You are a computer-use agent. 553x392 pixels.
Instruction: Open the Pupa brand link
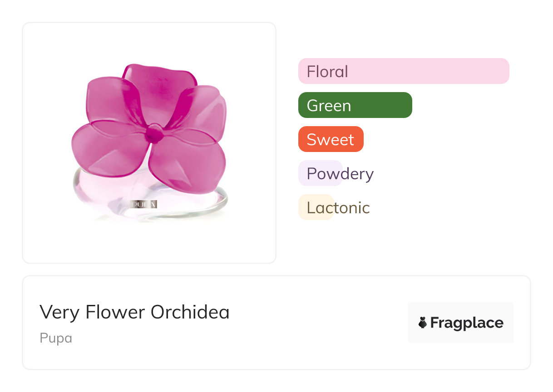click(x=56, y=338)
